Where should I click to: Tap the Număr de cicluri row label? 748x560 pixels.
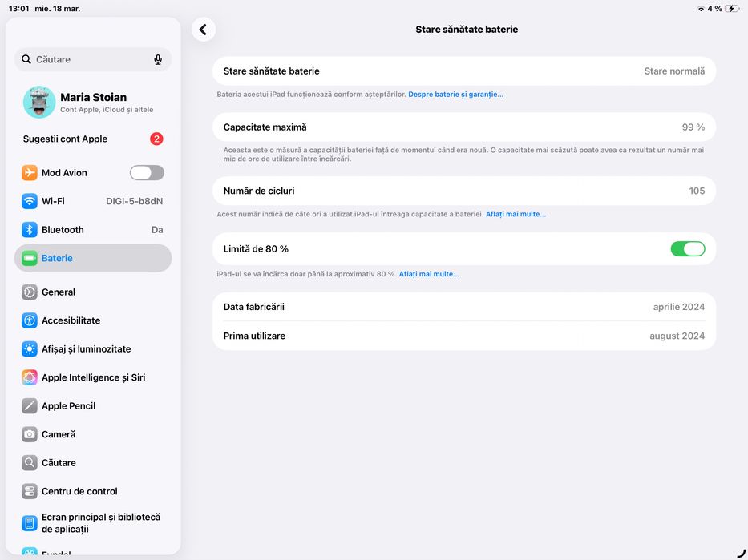pos(259,191)
